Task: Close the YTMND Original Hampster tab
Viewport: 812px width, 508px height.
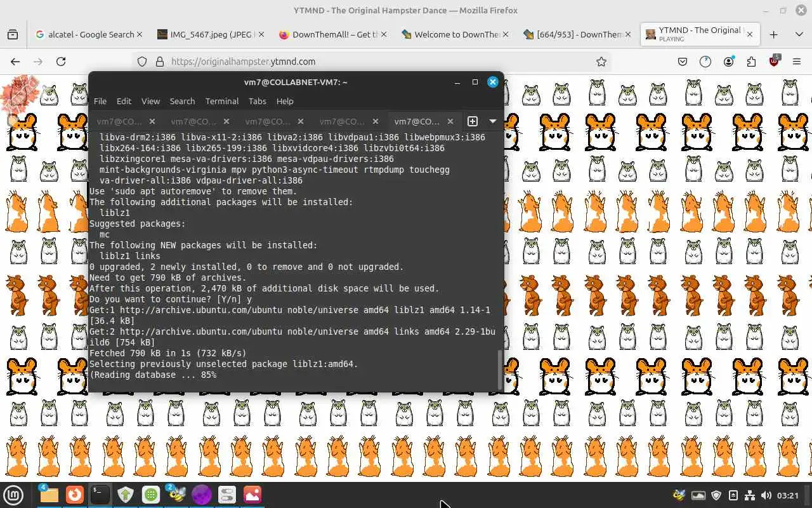Action: [x=749, y=34]
